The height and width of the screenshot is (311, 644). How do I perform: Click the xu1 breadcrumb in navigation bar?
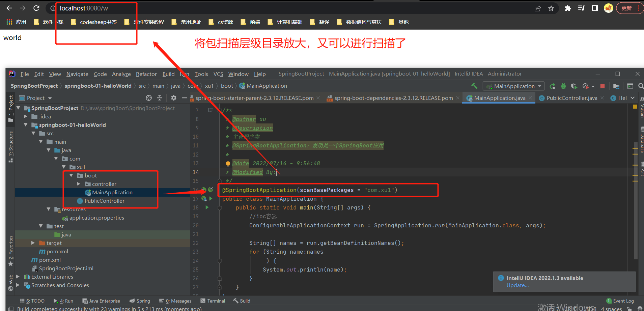coord(209,86)
